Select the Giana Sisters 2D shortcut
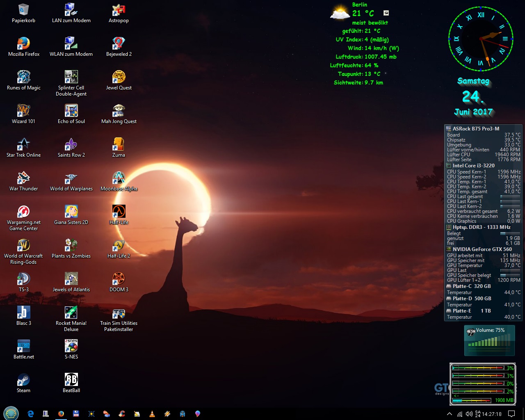Image resolution: width=525 pixels, height=420 pixels. pyautogui.click(x=71, y=215)
